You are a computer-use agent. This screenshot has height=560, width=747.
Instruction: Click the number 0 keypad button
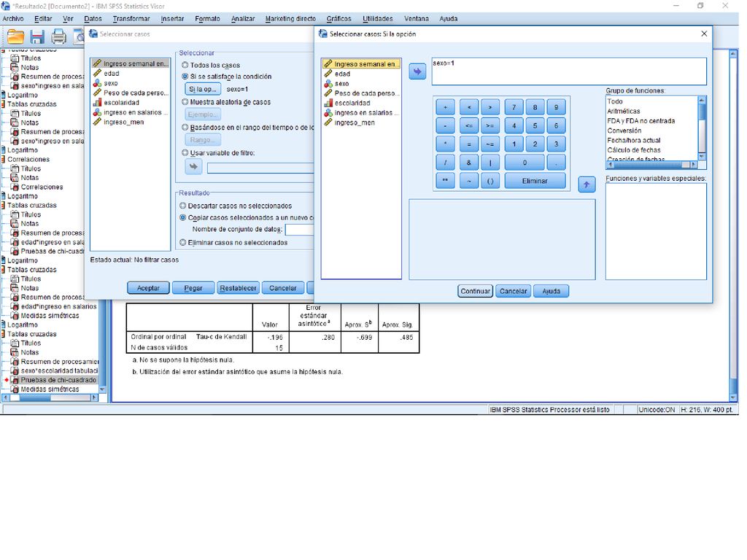(x=525, y=163)
